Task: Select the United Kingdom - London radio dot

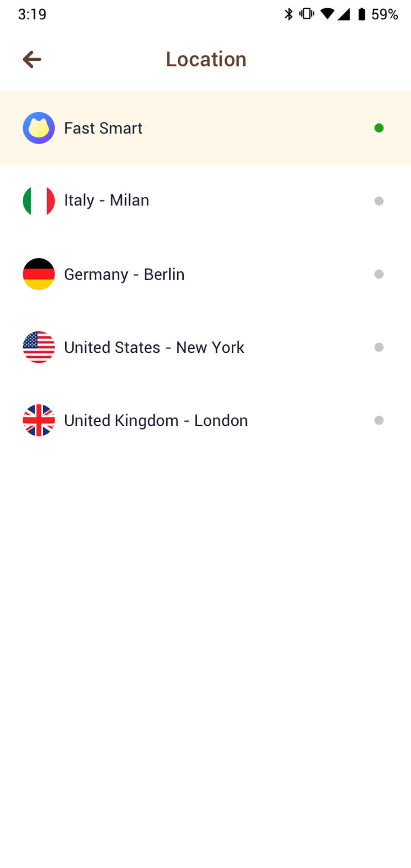Action: pos(379,420)
